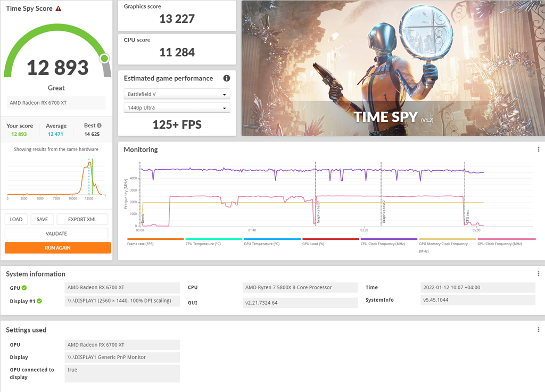The image size is (545, 392).
Task: Click the green checkmark next to Display #1
Action: (x=39, y=301)
